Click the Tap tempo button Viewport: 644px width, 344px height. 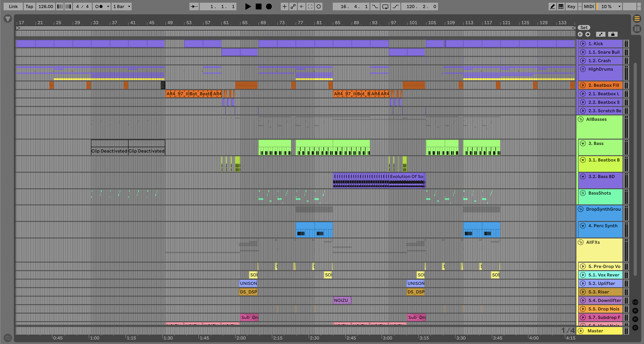(x=29, y=6)
